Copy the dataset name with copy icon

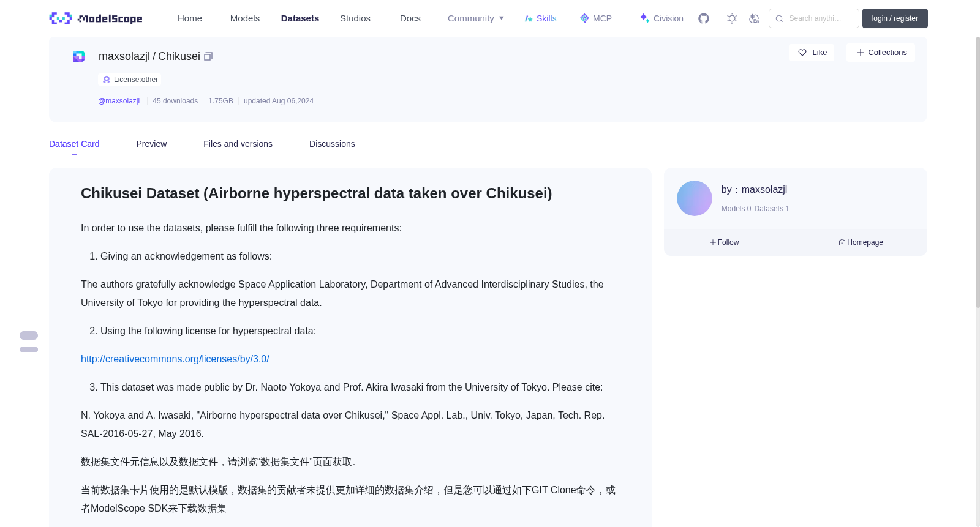(x=208, y=56)
